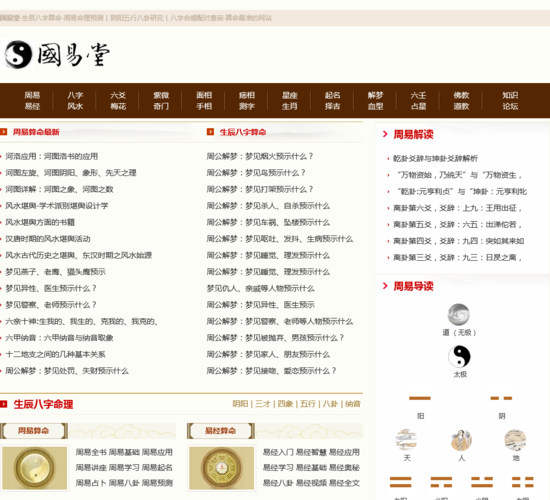Open the 知识 论坛 navigation item
The image size is (550, 500).
(510, 101)
